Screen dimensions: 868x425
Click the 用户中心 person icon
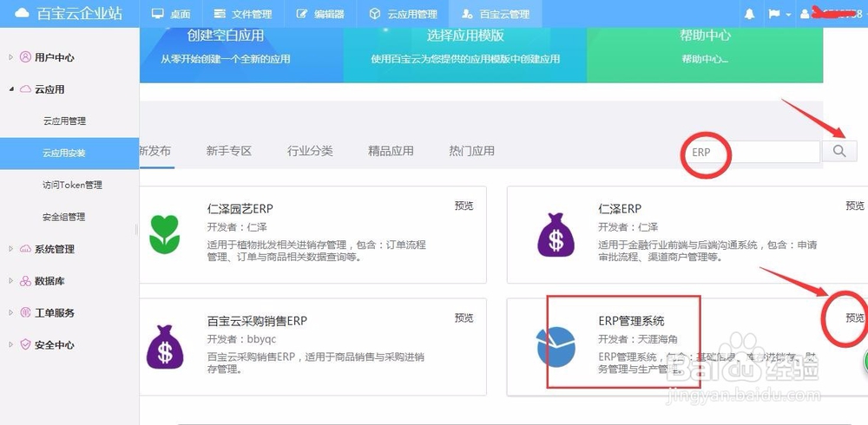25,57
